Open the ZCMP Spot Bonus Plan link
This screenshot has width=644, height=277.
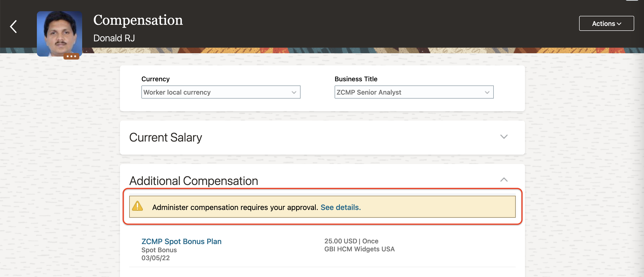tap(181, 241)
